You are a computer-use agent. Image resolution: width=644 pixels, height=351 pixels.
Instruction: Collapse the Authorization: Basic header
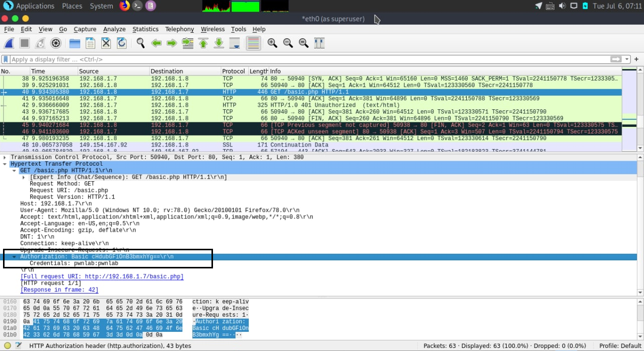pyautogui.click(x=15, y=257)
